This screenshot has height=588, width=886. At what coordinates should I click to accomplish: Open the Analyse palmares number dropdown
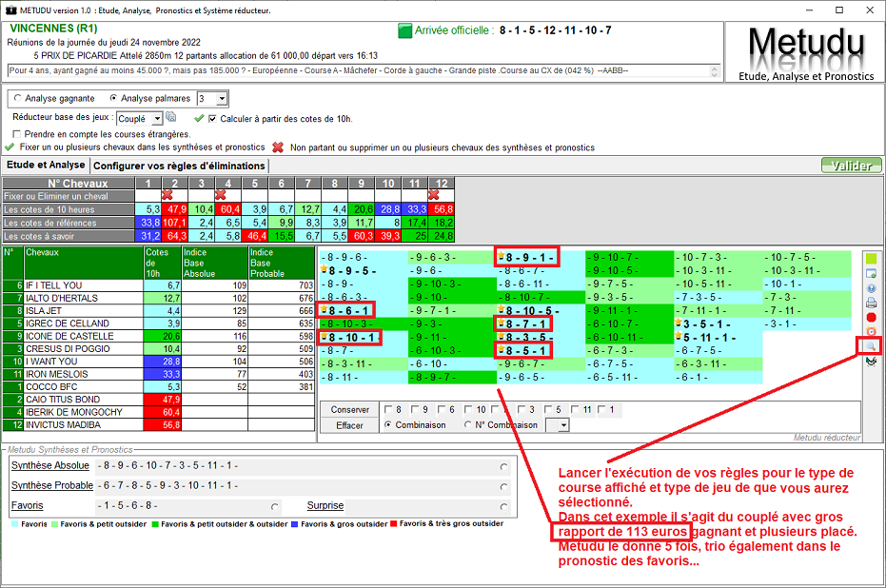tap(222, 99)
